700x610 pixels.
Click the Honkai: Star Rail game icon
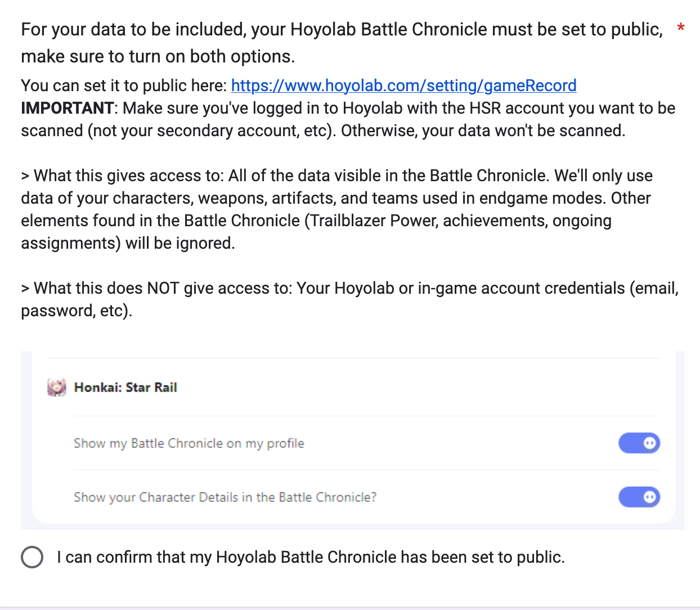[56, 387]
